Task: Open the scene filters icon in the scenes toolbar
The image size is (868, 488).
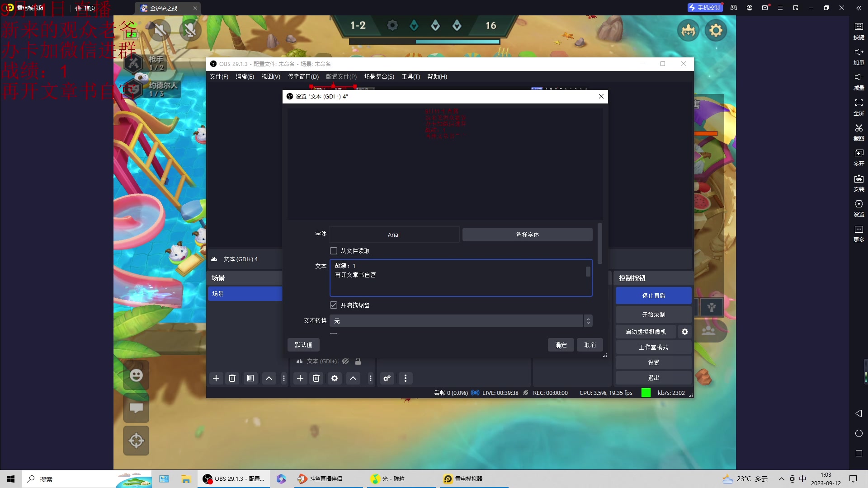Action: pyautogui.click(x=250, y=378)
